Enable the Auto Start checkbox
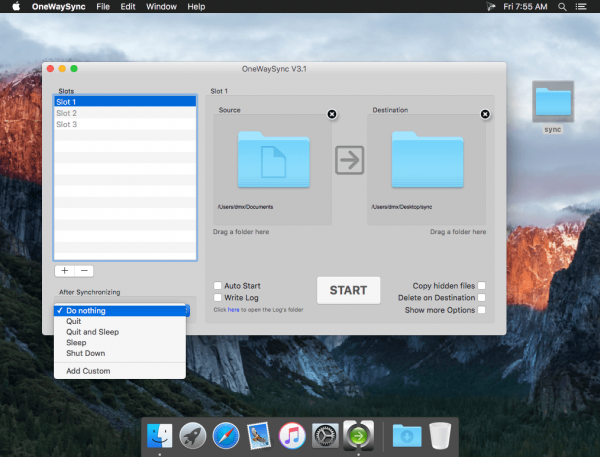The height and width of the screenshot is (457, 600). click(217, 286)
